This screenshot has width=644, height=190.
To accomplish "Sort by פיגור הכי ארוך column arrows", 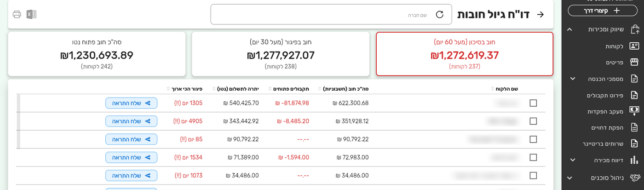I will 168,89.
